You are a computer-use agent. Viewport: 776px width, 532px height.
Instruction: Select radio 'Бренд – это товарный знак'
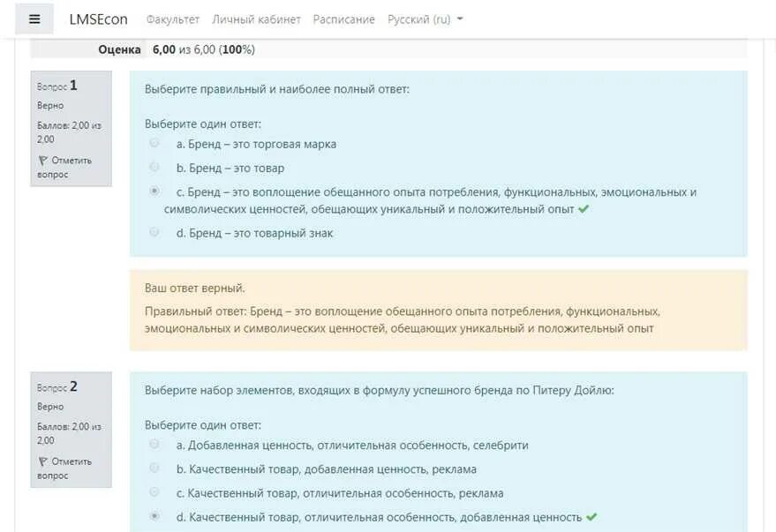coord(154,232)
